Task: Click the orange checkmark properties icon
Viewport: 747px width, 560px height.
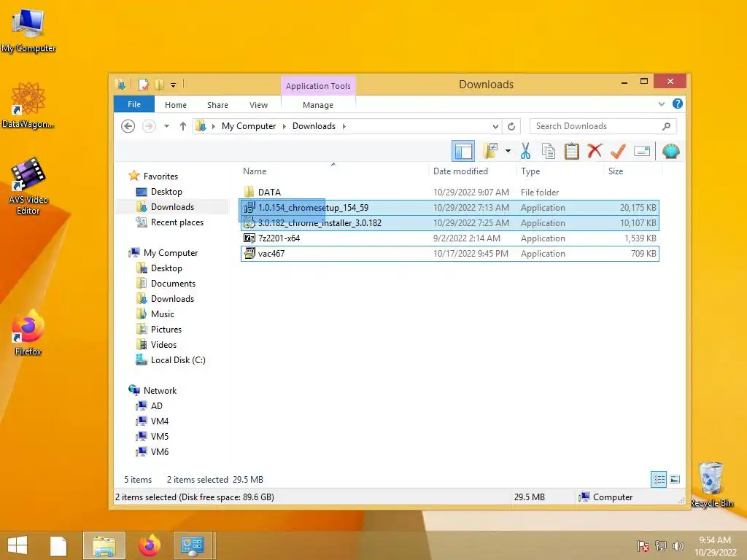Action: point(618,152)
